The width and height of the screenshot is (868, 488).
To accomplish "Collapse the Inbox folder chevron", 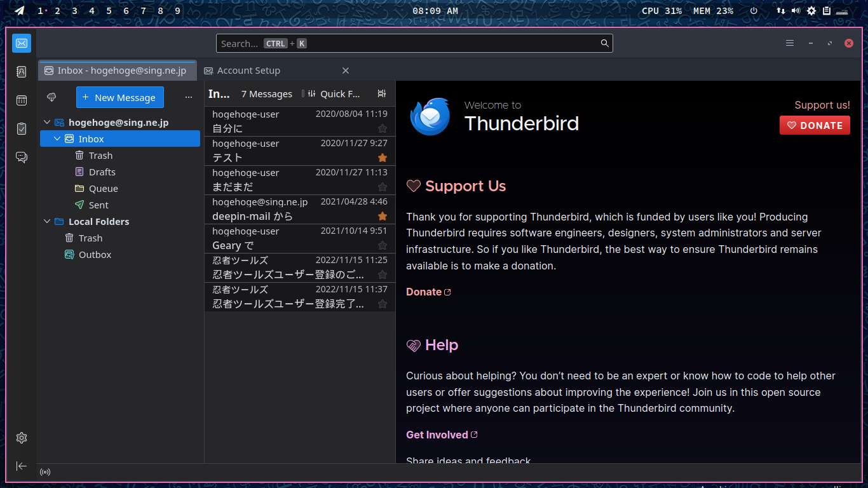I will tap(57, 139).
